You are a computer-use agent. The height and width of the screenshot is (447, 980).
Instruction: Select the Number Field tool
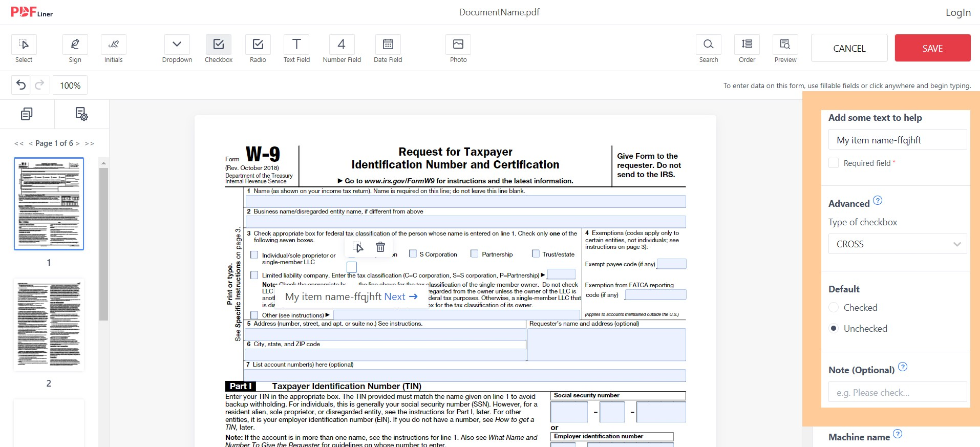coord(342,49)
